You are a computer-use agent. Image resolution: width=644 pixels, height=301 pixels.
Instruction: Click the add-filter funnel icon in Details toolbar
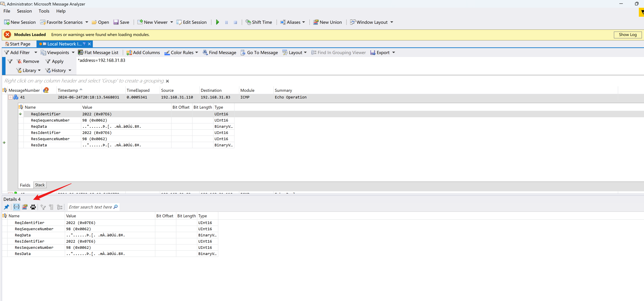pos(43,207)
